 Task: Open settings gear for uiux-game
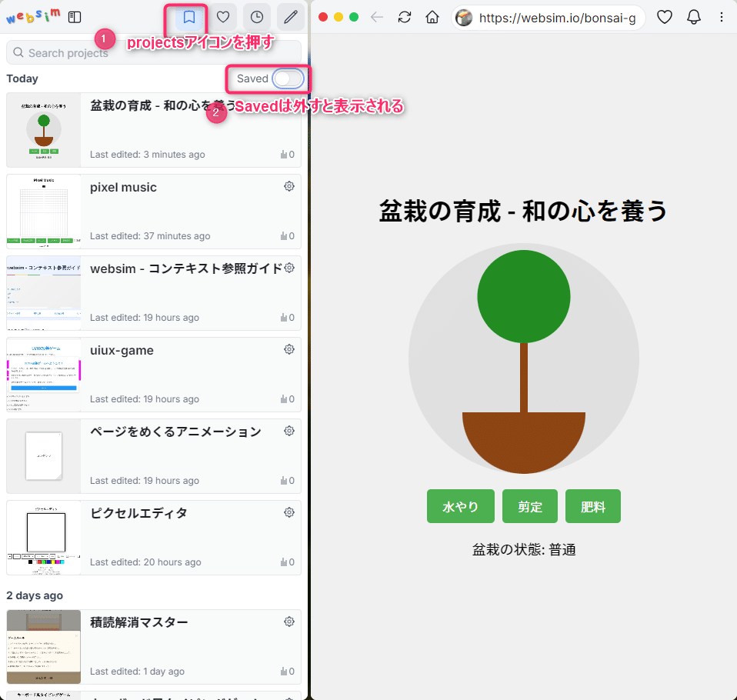[x=289, y=349]
